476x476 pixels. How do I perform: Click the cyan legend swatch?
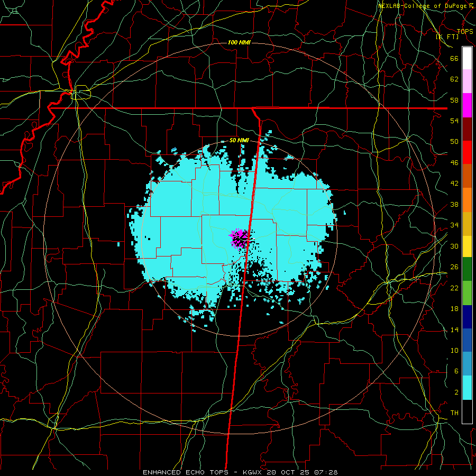[467, 388]
